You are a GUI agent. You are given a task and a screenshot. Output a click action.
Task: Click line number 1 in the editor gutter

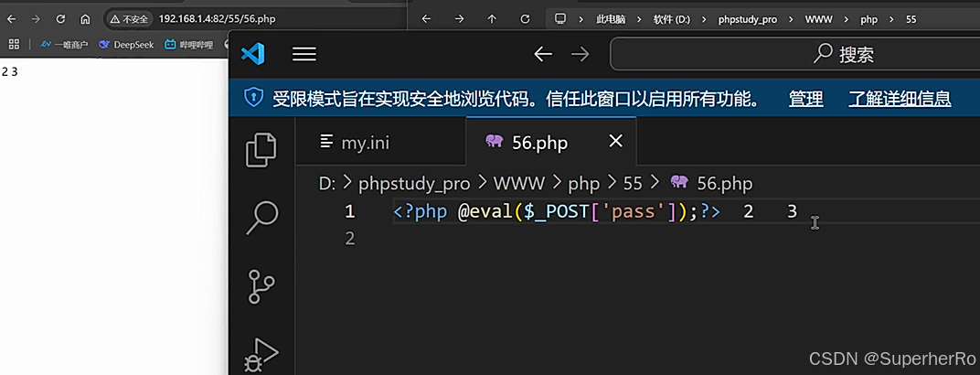[349, 212]
